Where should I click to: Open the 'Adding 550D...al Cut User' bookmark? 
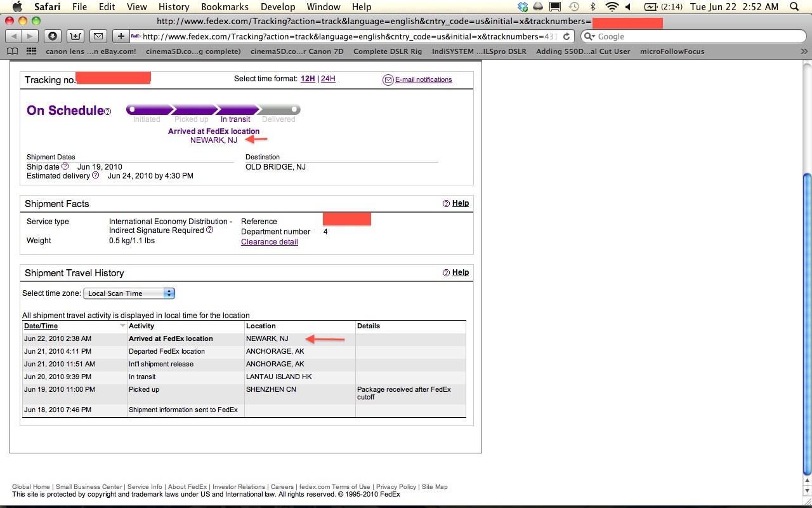point(583,51)
